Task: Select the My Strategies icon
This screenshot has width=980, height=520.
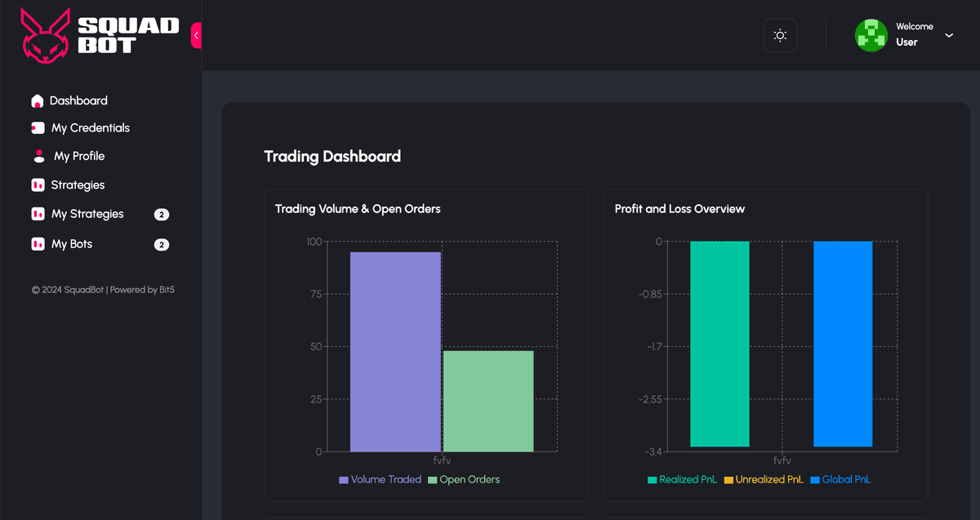Action: click(x=37, y=214)
